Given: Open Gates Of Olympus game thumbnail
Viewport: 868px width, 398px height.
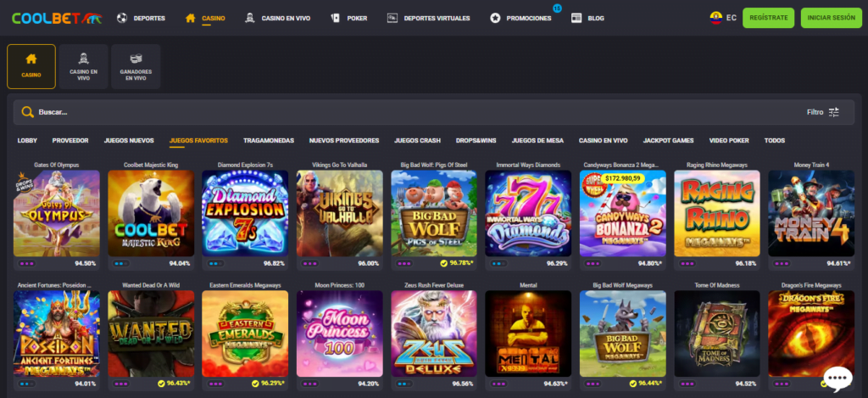Looking at the screenshot, I should 57,213.
